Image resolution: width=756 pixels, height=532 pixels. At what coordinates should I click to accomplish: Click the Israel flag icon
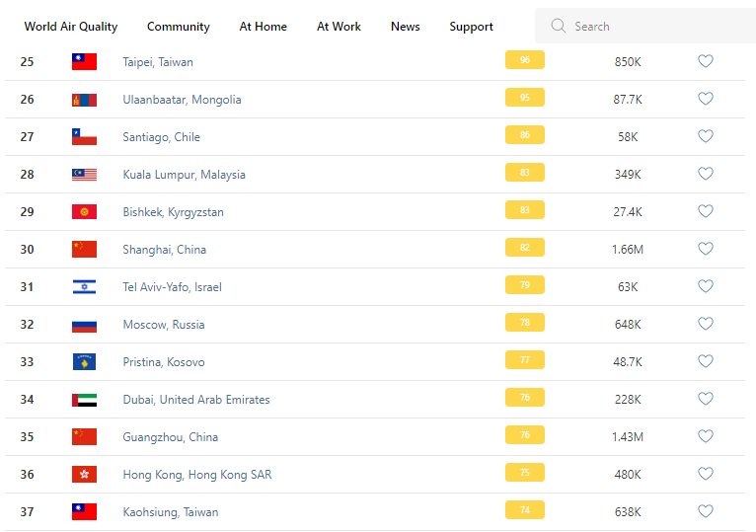pyautogui.click(x=84, y=287)
